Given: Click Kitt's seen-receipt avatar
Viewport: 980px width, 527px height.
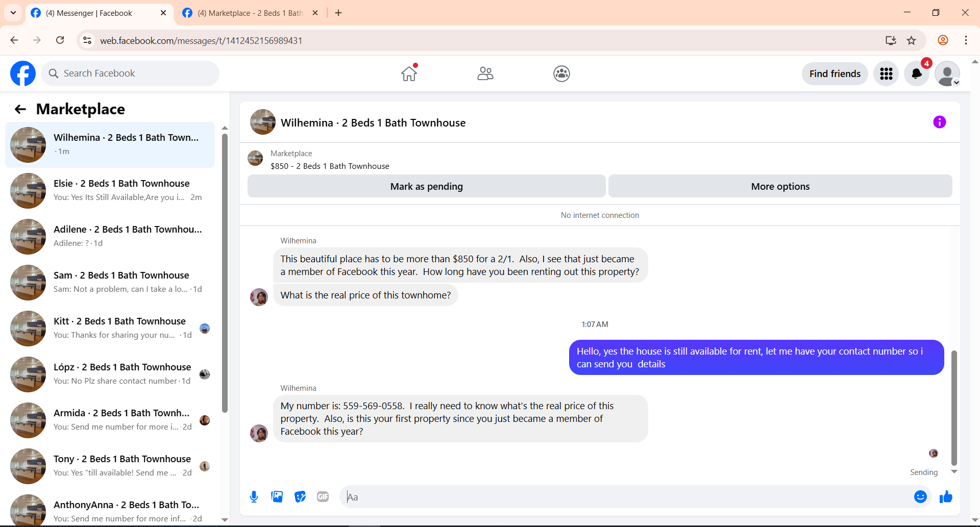Looking at the screenshot, I should 205,329.
